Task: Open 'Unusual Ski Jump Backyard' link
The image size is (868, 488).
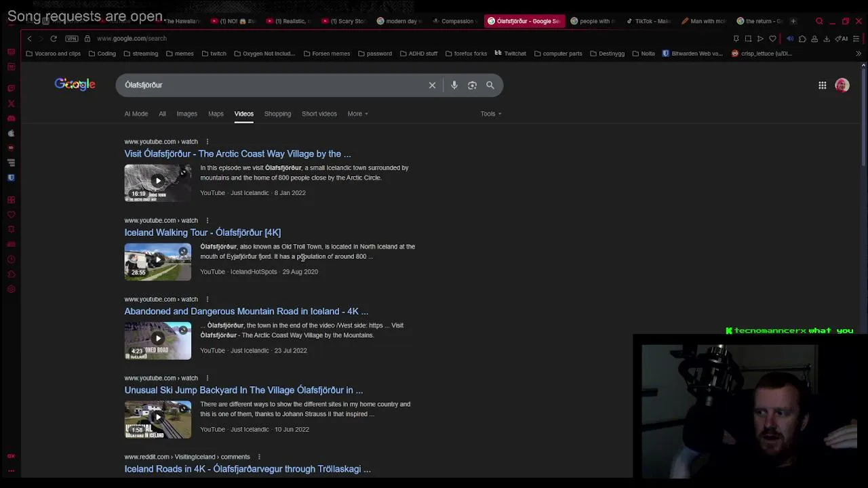Action: (243, 390)
